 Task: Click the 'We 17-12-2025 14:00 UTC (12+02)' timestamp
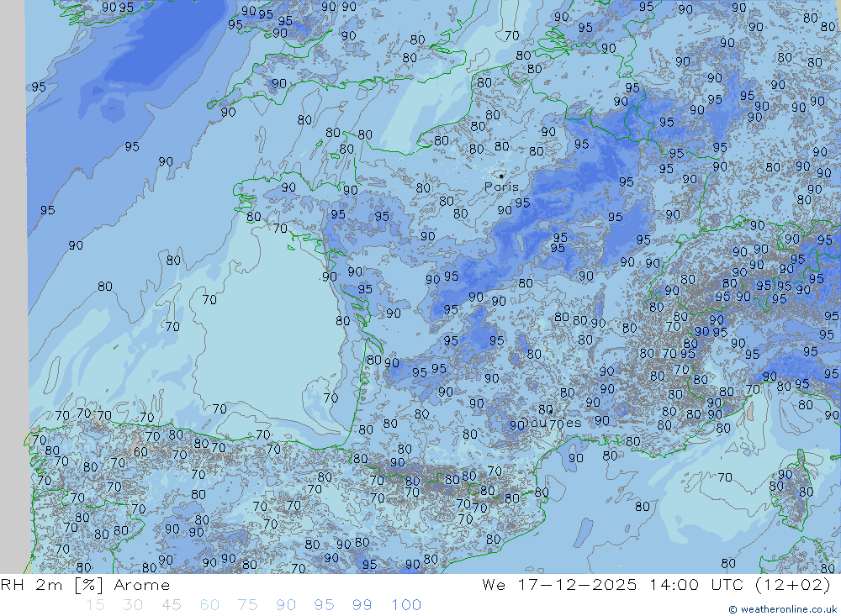click(x=656, y=584)
